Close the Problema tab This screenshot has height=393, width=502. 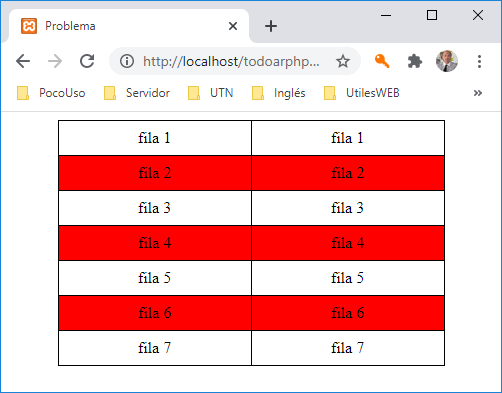233,26
